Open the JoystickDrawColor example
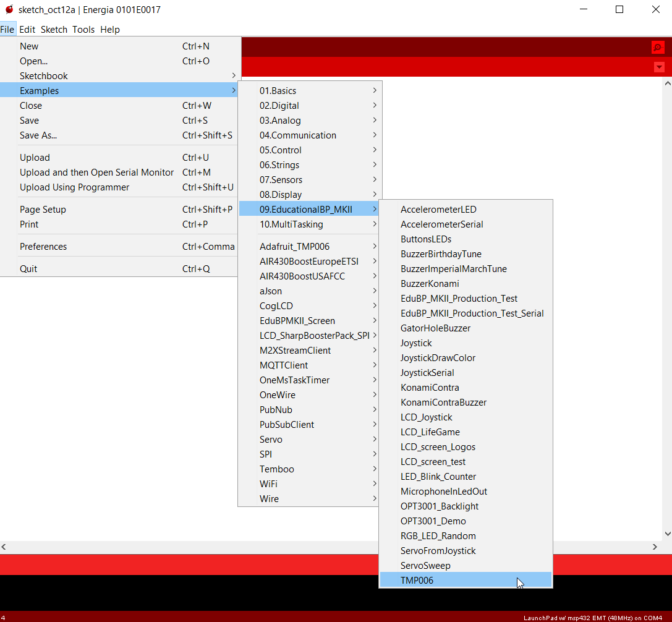 pyautogui.click(x=466, y=358)
